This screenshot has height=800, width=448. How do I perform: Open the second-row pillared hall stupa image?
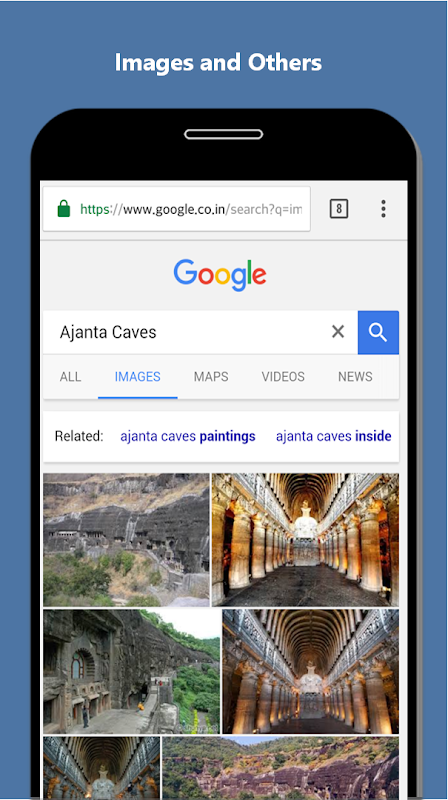coord(311,671)
